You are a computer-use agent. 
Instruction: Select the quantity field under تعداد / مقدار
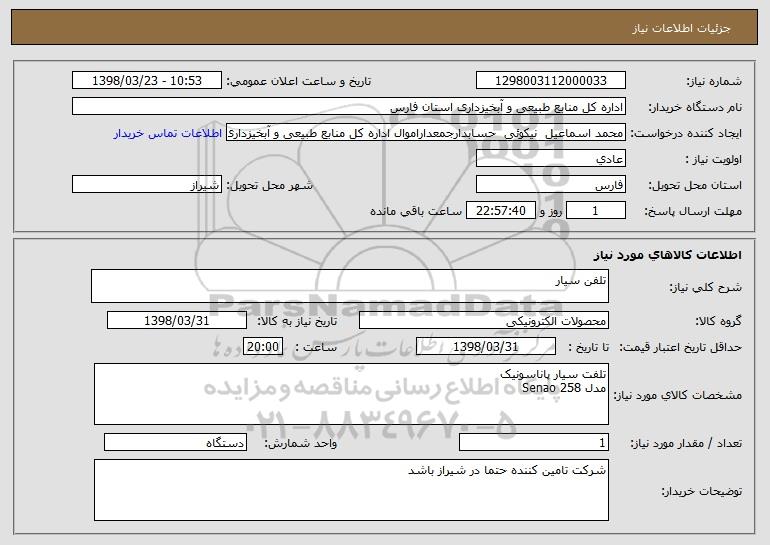(534, 442)
